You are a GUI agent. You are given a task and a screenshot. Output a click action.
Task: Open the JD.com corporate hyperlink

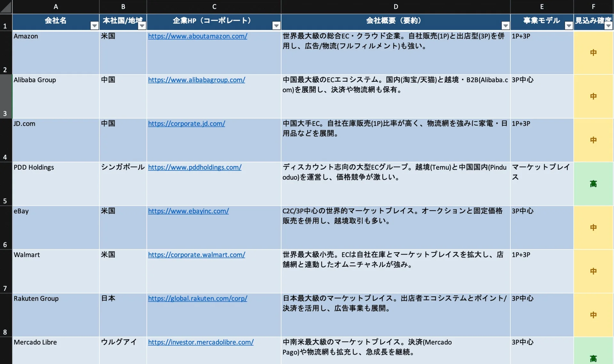tap(186, 124)
